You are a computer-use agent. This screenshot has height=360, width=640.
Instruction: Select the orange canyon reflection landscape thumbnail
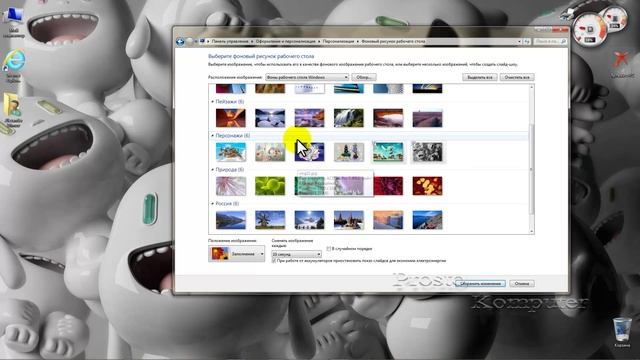coord(231,118)
